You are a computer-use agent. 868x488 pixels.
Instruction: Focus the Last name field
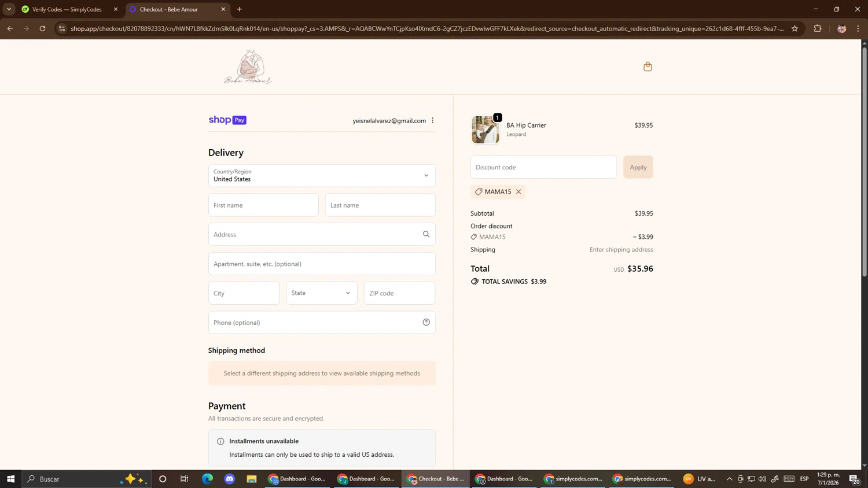click(x=380, y=205)
